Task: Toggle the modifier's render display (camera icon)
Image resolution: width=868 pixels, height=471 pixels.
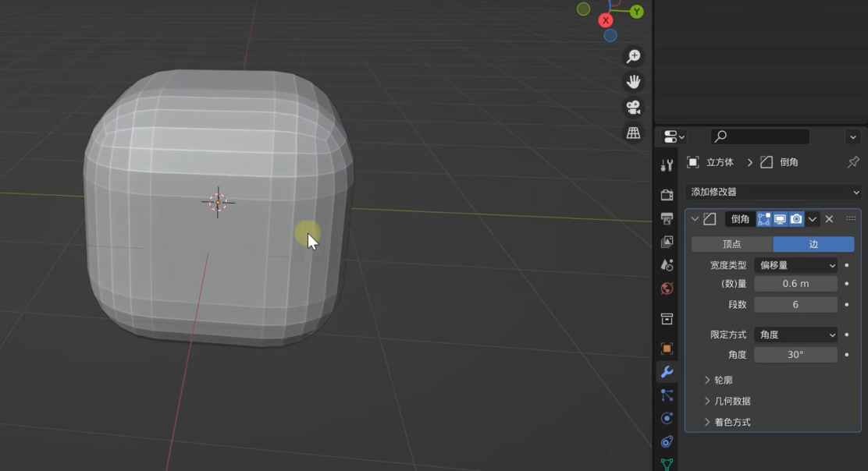Action: tap(796, 219)
